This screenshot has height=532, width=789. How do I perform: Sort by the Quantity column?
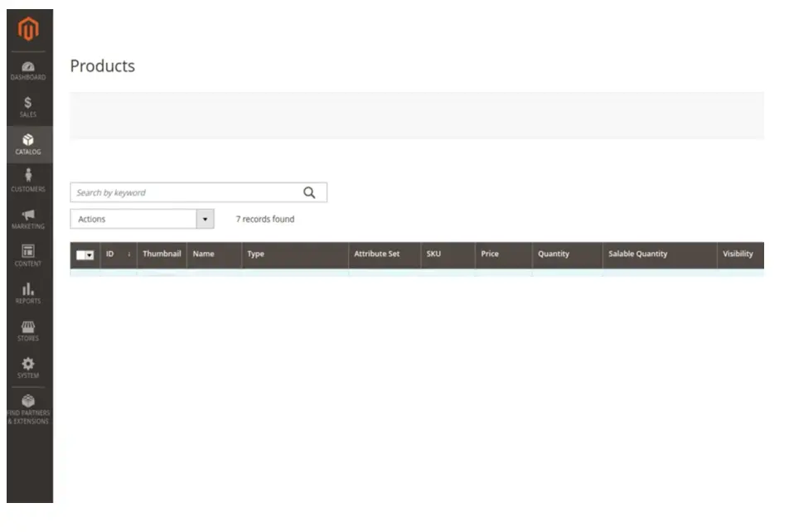pyautogui.click(x=567, y=254)
